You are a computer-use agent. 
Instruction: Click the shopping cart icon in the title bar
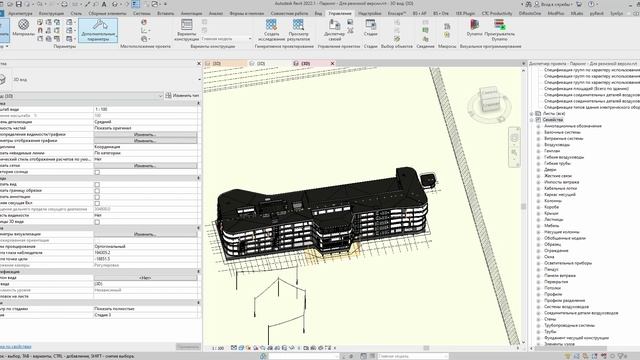(579, 4)
